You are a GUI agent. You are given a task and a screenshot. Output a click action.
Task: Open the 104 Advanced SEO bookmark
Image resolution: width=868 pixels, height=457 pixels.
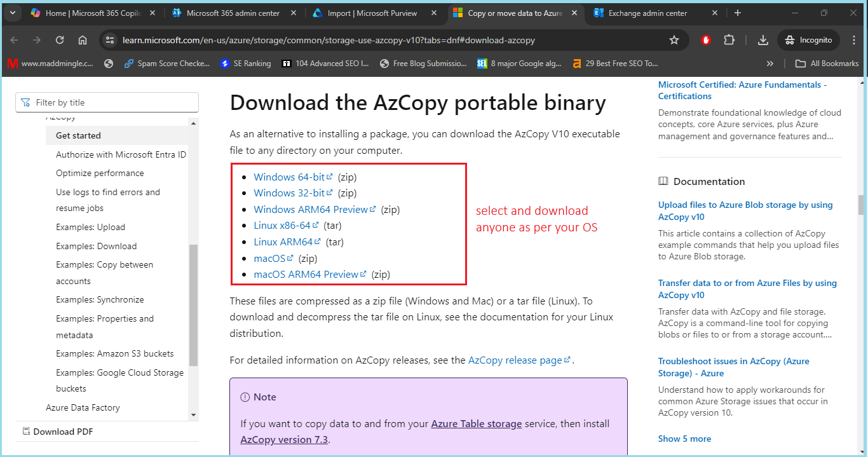[x=325, y=64]
